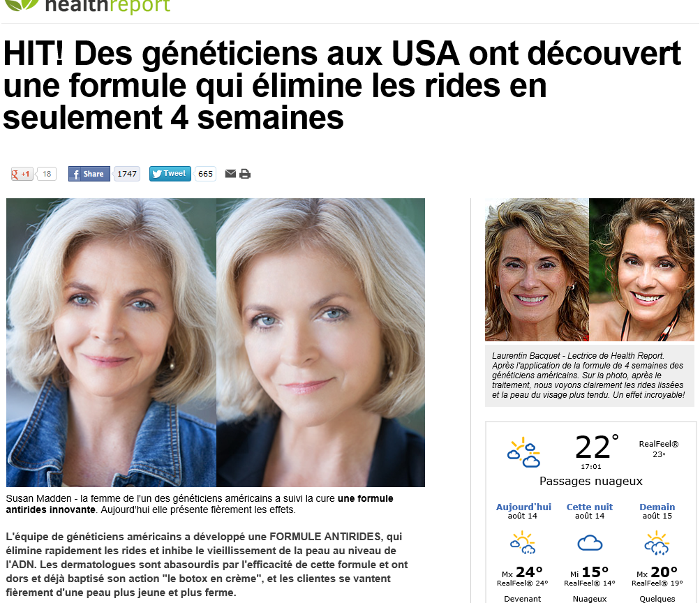Click the Cette nuit cloud icon
This screenshot has width=700, height=603.
590,543
